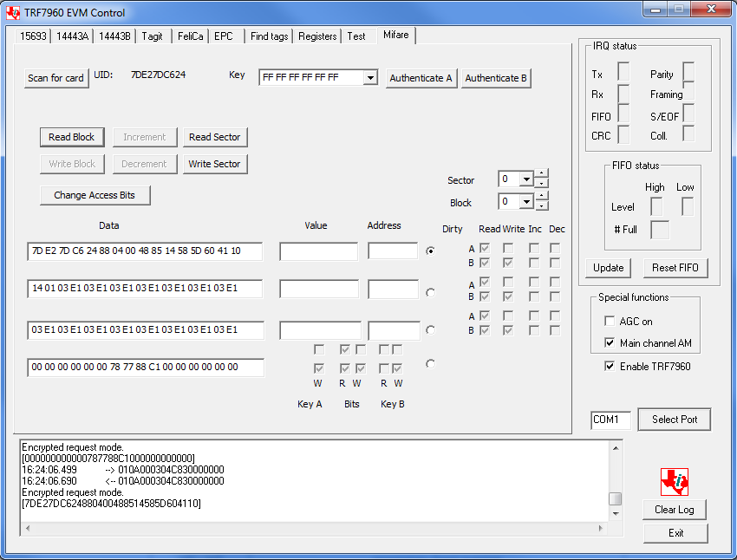Open the Key value dropdown
The image size is (737, 560).
(370, 76)
